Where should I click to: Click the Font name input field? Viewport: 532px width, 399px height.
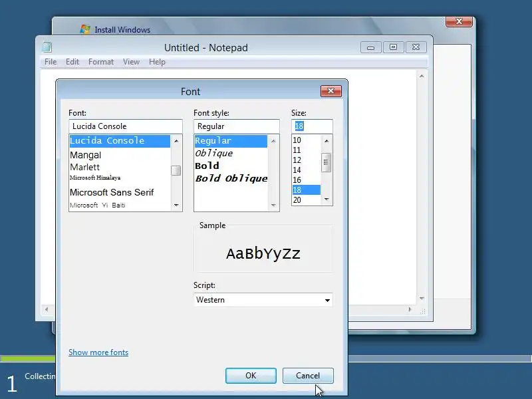[126, 126]
